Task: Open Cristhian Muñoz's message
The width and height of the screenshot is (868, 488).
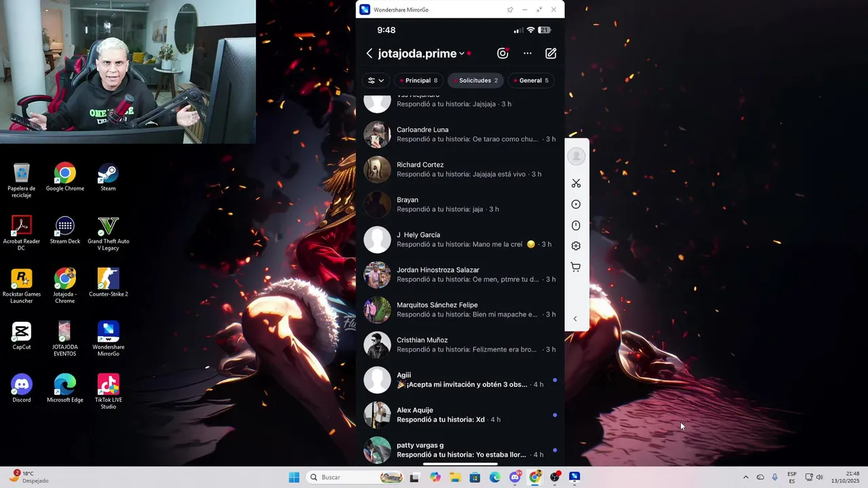Action: pyautogui.click(x=460, y=345)
